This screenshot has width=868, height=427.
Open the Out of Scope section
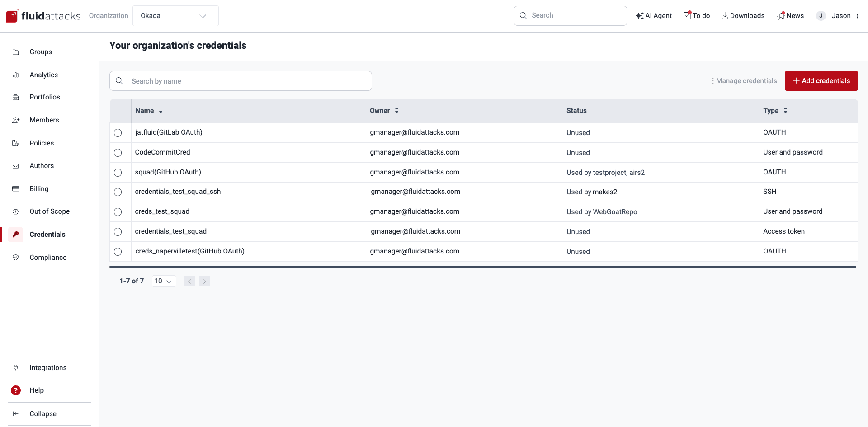pos(50,211)
